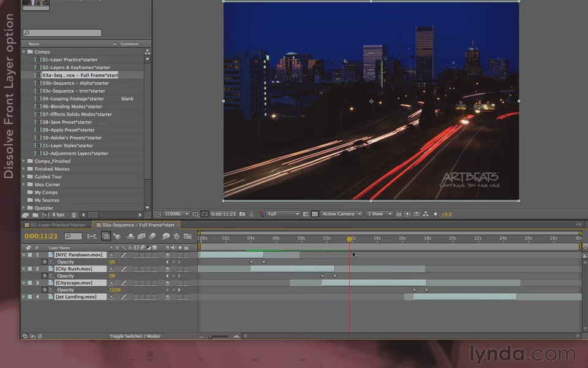Viewport: 588px width, 368px height.
Task: Switch to the 01-Layer Practice*starter timeline tab
Action: pos(58,225)
